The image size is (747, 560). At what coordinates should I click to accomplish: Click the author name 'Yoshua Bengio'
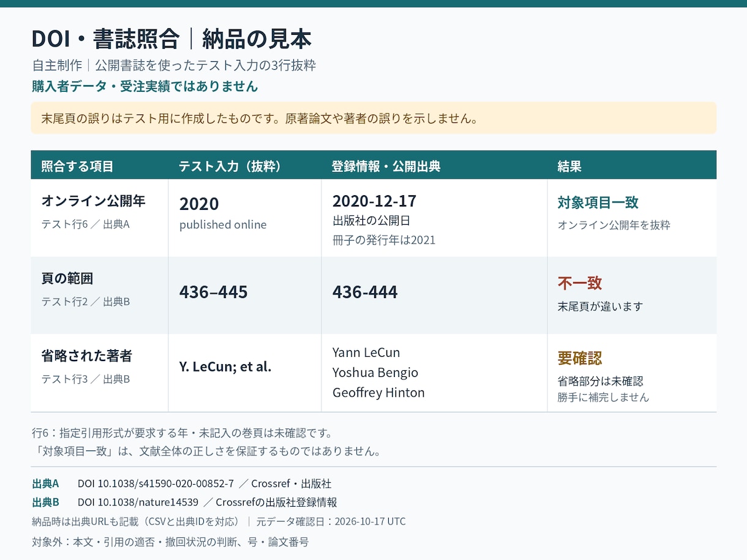tap(375, 373)
